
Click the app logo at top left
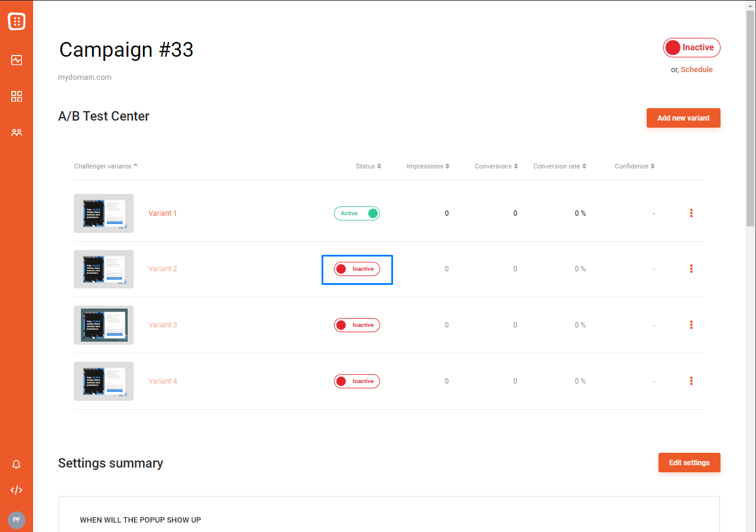pos(17,22)
